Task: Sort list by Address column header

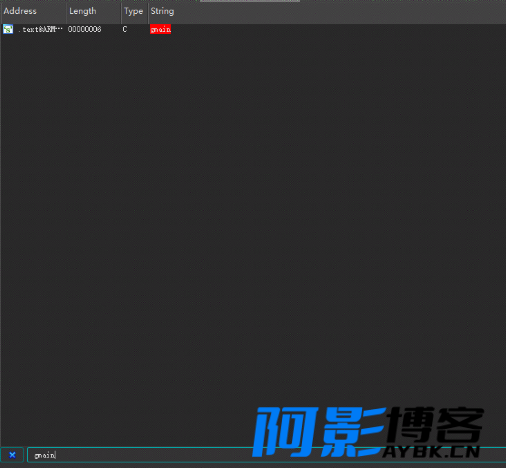Action: tap(33, 11)
